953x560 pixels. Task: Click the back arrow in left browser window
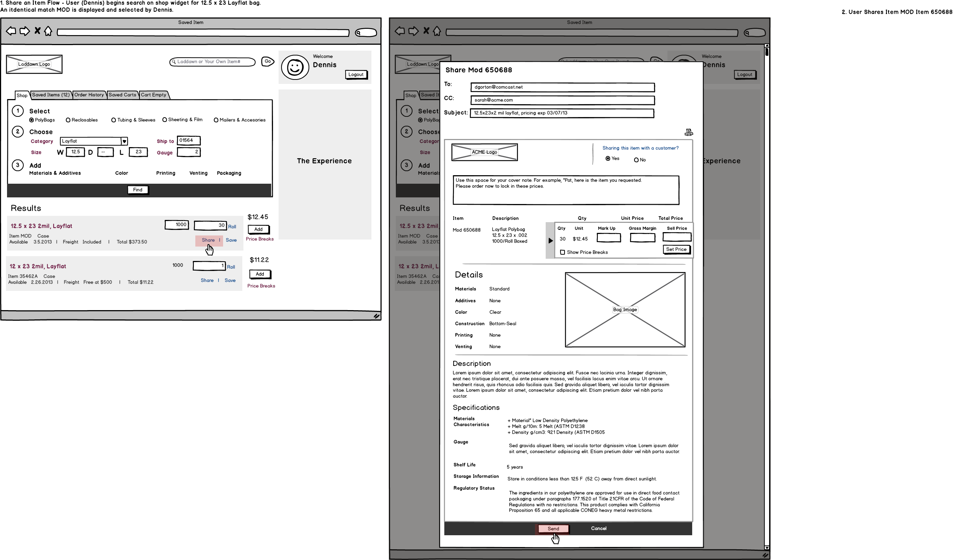pyautogui.click(x=11, y=31)
